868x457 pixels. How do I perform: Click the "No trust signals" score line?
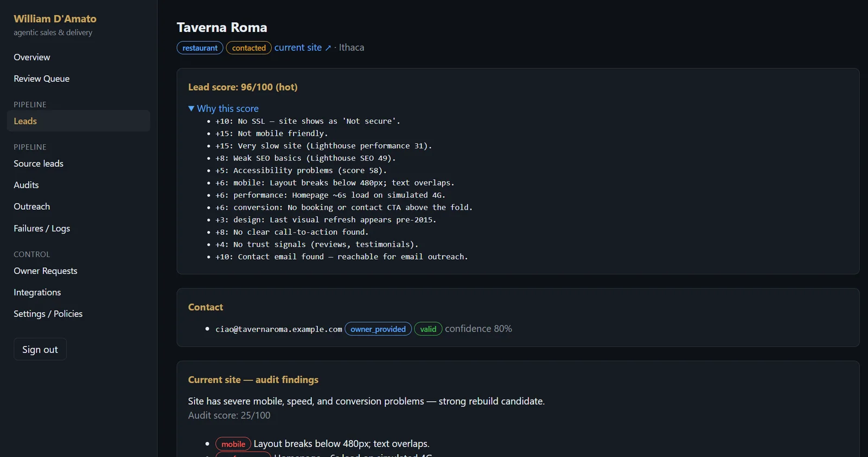(317, 244)
